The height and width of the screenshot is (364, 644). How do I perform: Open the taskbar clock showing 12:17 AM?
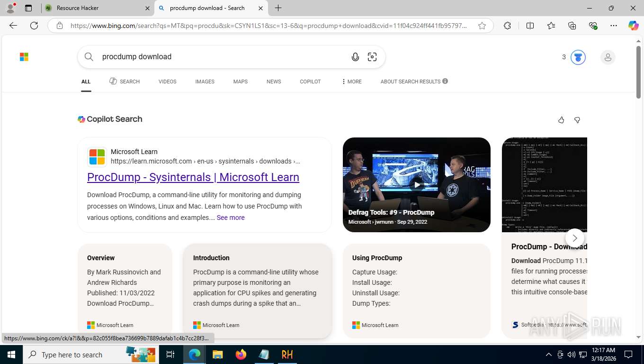[603, 355]
